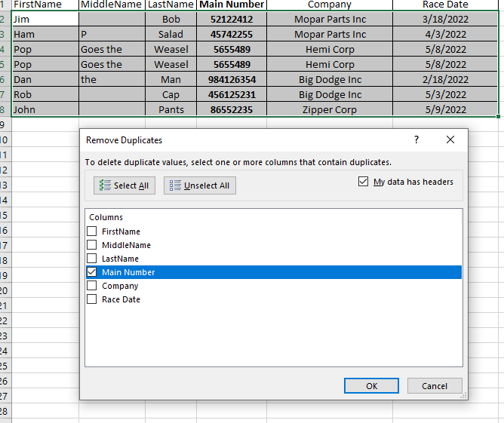Click the Race Date header cell
Screen dimensions: 504x423
[445, 5]
